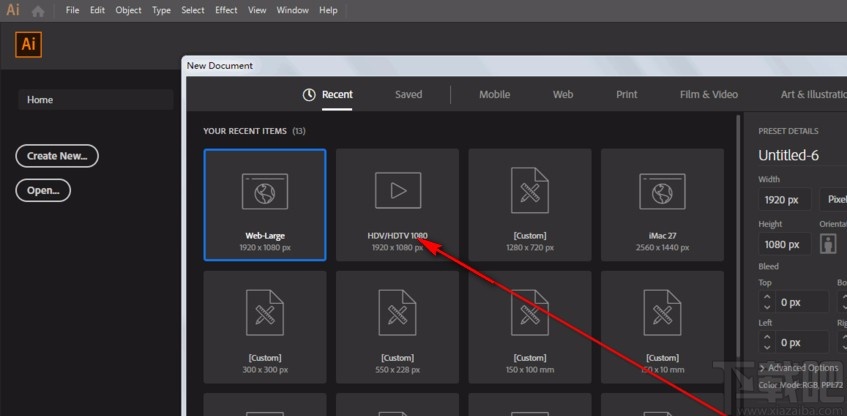
Task: Open the File menu
Action: click(x=72, y=10)
